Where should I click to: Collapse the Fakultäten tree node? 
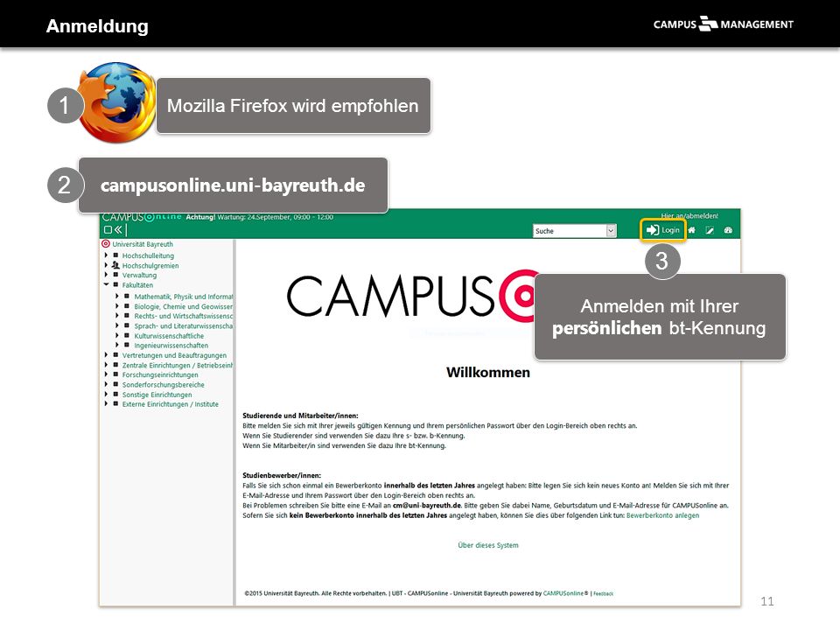(106, 285)
